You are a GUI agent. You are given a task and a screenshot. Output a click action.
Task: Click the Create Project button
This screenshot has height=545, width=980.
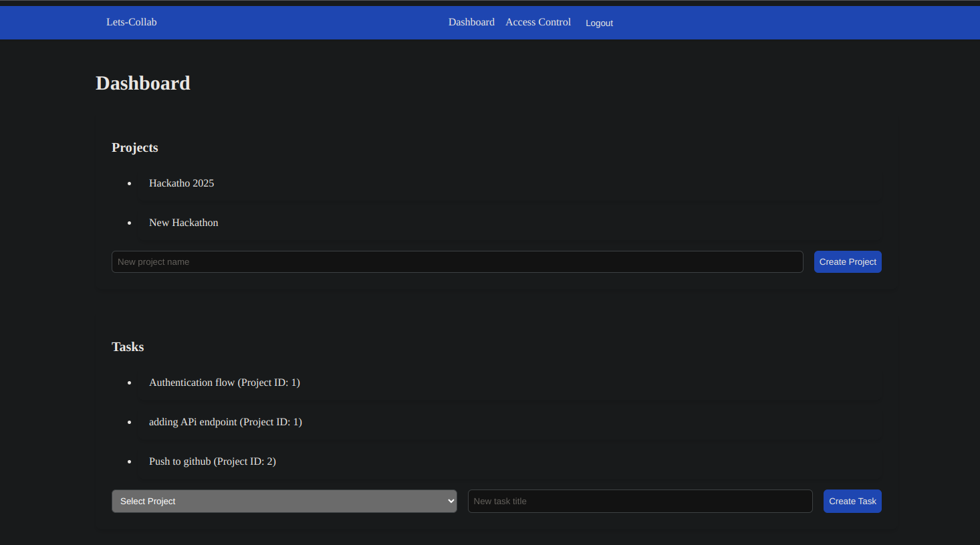coord(848,261)
